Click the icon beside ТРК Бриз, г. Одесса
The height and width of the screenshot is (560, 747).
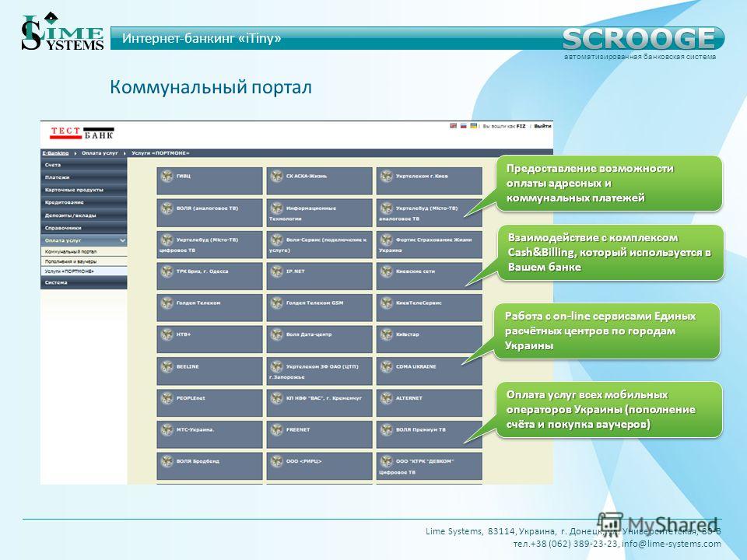click(167, 271)
